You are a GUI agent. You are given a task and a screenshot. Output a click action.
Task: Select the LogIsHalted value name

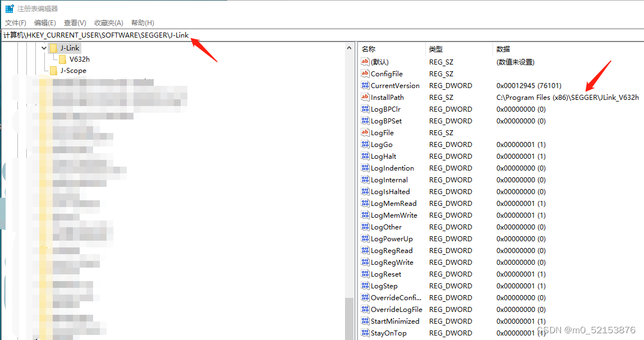[390, 192]
